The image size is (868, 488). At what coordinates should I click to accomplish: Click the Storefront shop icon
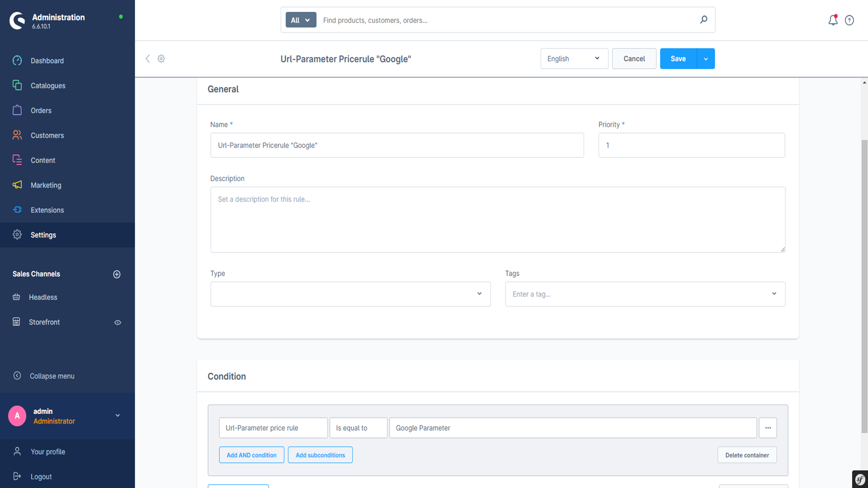16,322
